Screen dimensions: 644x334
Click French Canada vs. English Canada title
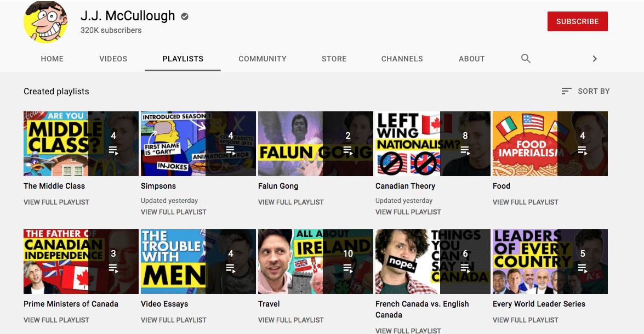coord(422,309)
